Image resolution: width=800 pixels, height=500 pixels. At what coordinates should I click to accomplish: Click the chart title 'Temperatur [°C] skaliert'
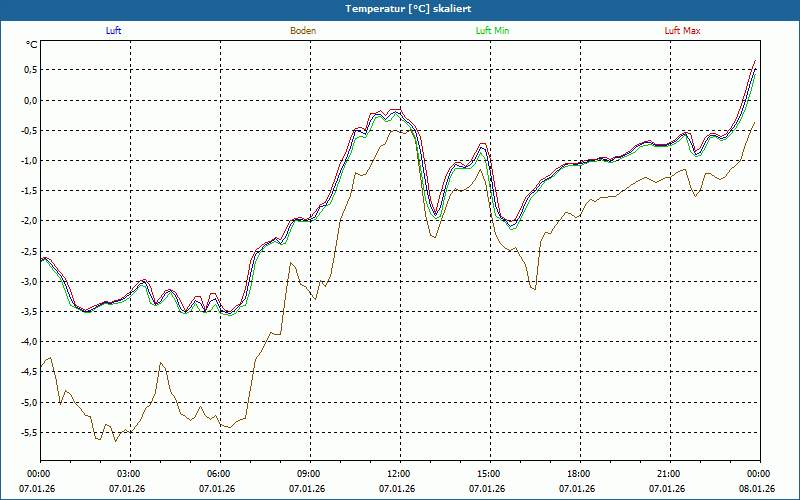coord(400,8)
